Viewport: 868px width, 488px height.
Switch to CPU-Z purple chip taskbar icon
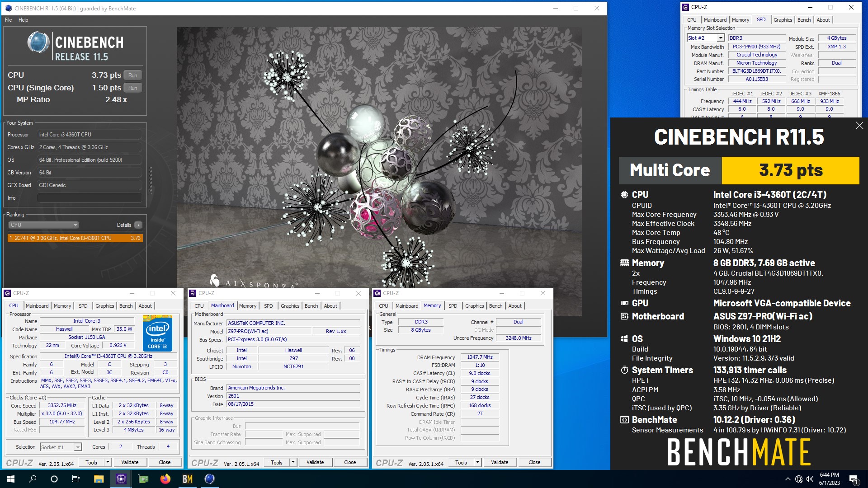click(x=121, y=479)
